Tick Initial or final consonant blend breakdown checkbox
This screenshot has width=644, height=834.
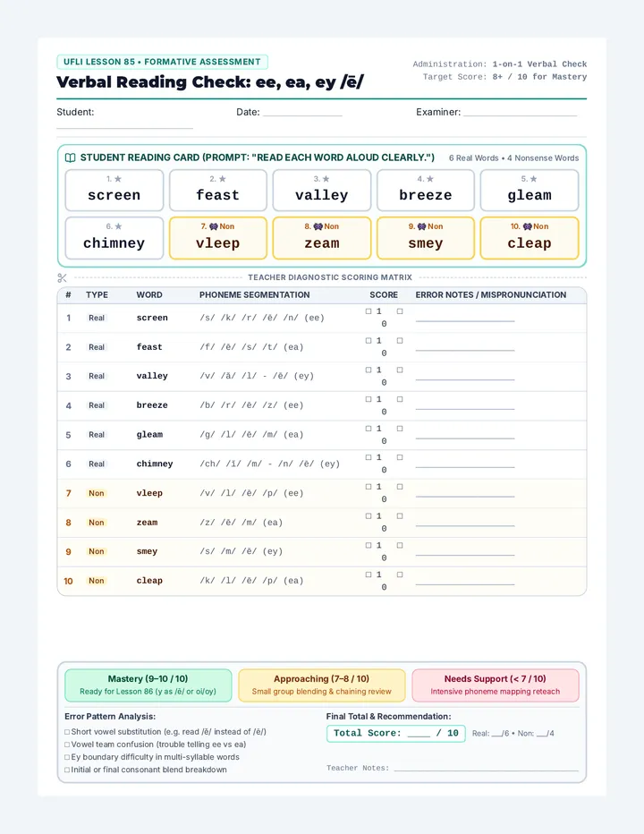pos(68,770)
